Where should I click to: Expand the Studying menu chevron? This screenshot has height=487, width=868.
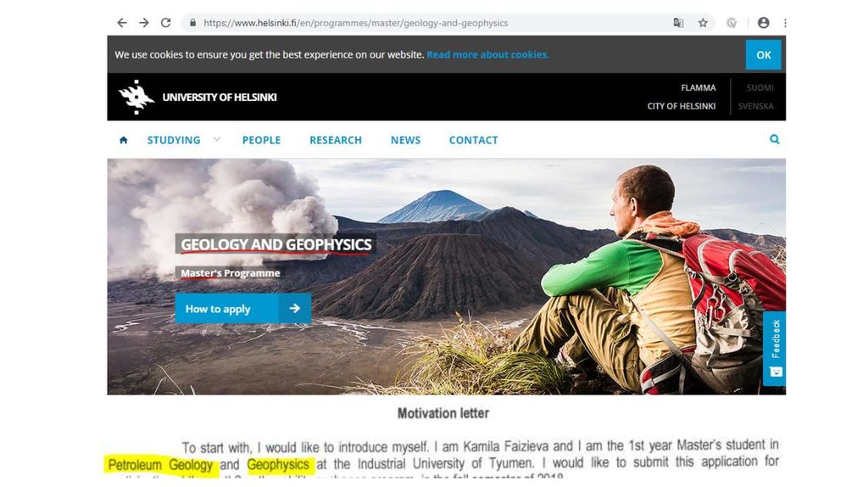point(217,139)
